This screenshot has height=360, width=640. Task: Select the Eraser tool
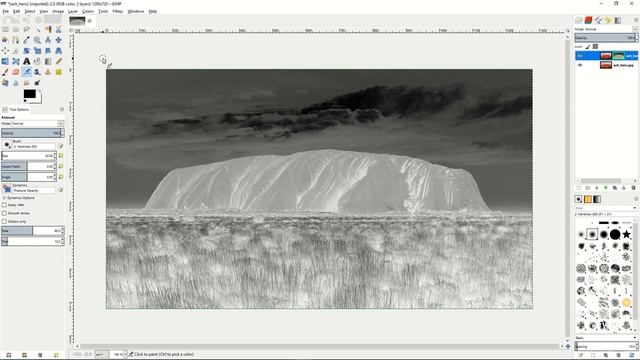click(x=16, y=72)
